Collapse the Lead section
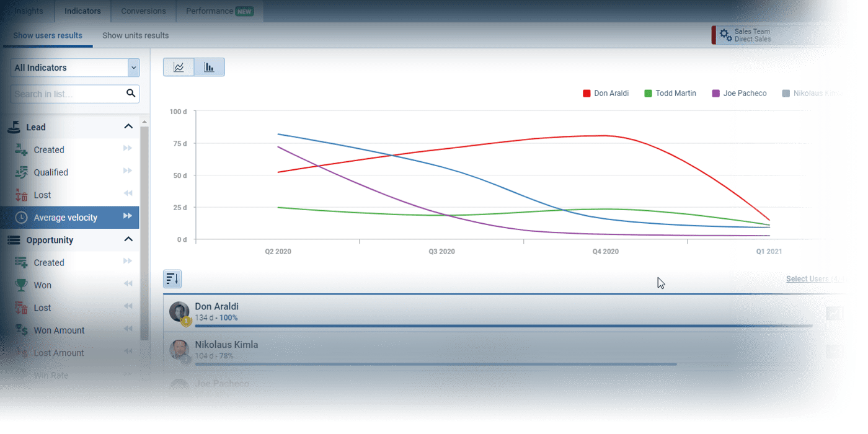 pos(128,126)
